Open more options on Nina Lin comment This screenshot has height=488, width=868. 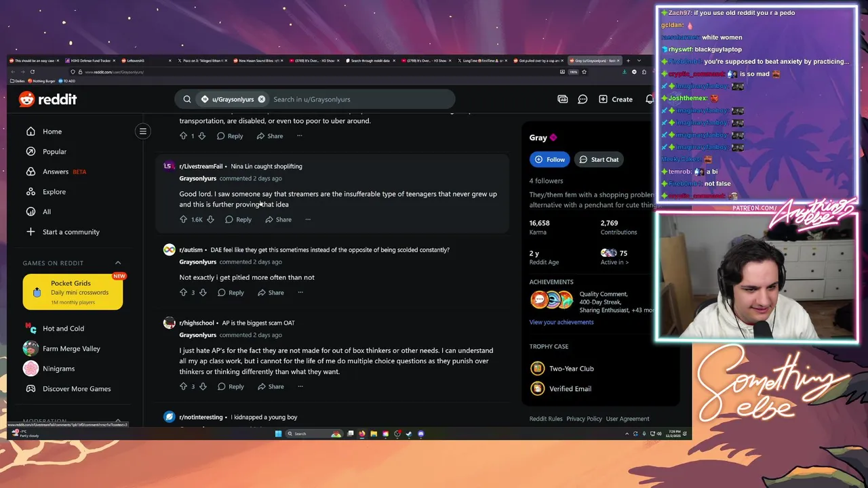(x=308, y=220)
